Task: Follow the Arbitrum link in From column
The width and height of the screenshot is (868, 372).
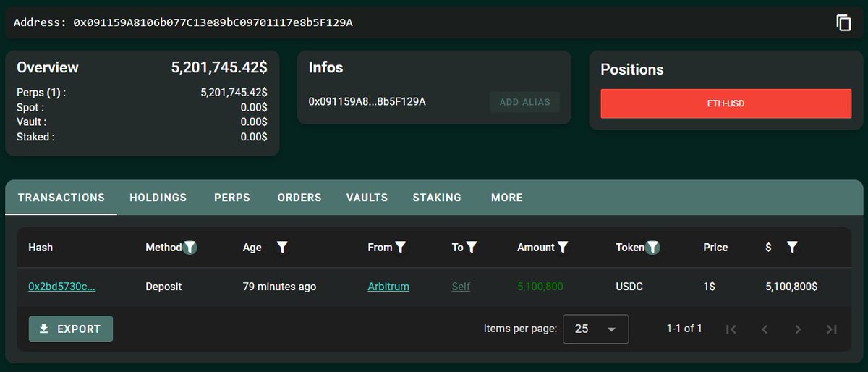Action: pyautogui.click(x=388, y=287)
